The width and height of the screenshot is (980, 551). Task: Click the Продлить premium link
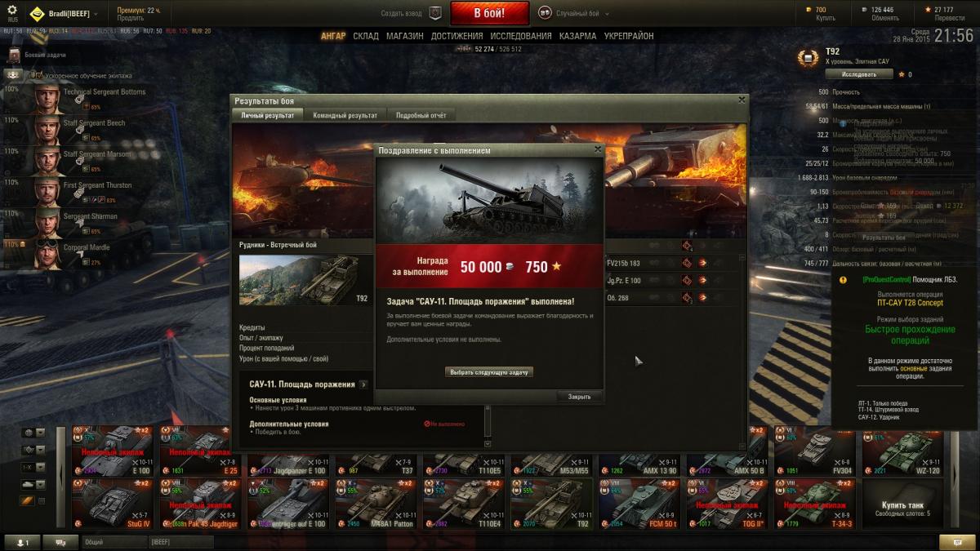130,18
